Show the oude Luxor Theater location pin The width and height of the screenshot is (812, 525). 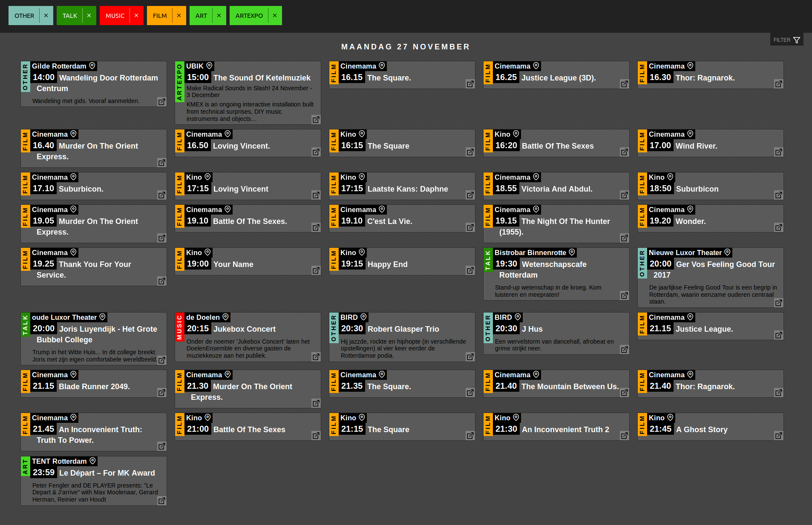click(x=102, y=317)
